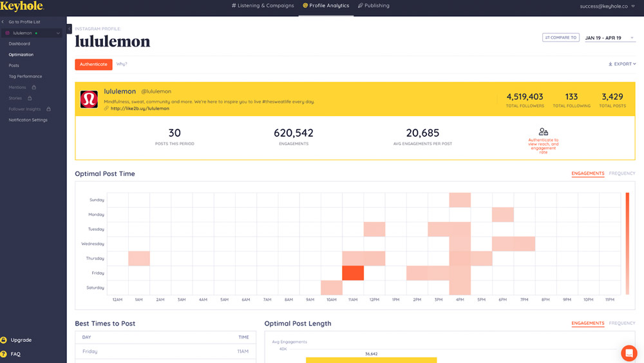Go to Profile List

click(x=24, y=22)
